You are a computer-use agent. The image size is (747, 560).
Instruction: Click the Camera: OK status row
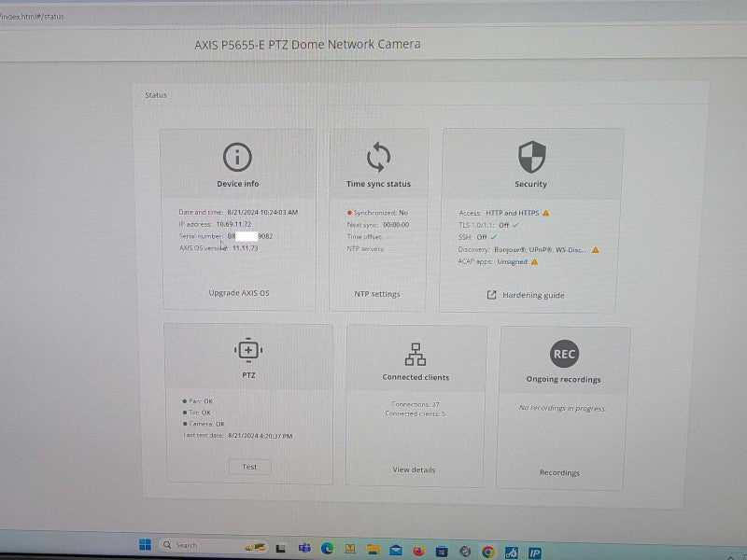click(x=204, y=424)
